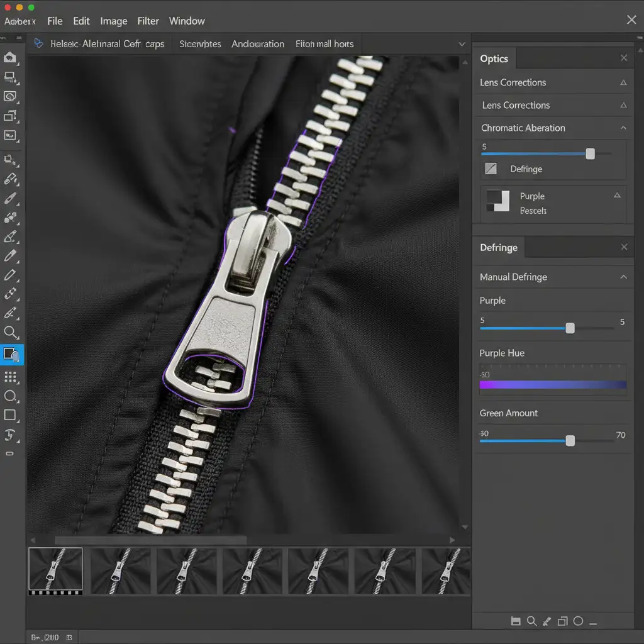
Task: Select the Zoom magnifier tool in left toolbar
Action: (x=11, y=333)
